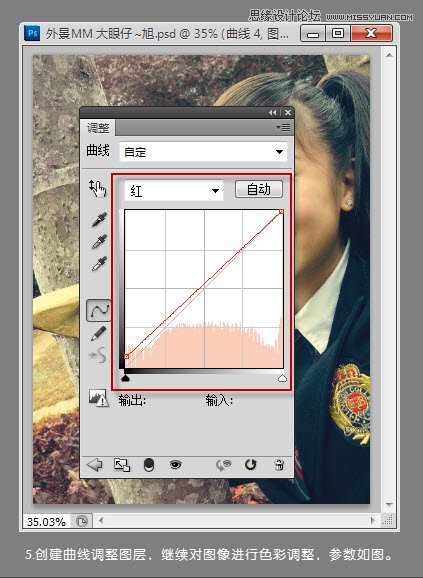
Task: Click the horizontal scrollbar left arrow
Action: pos(101,520)
